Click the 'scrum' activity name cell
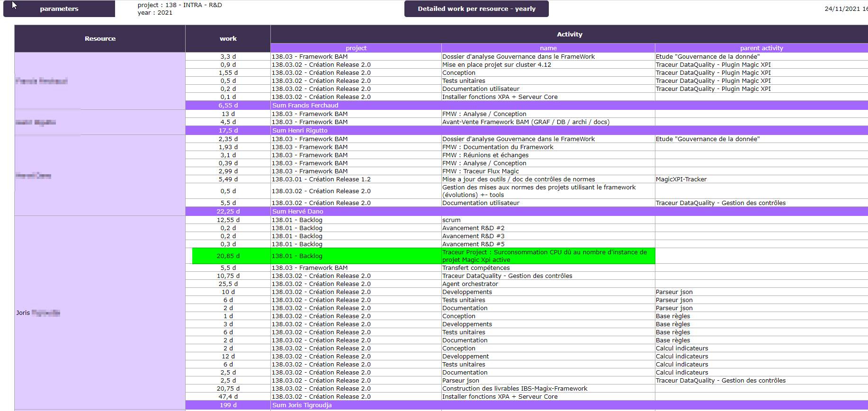868x411 pixels. tap(451, 220)
